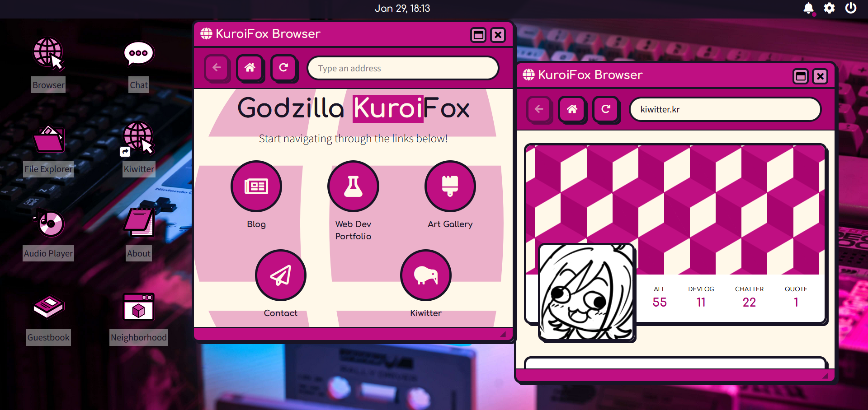
Task: Open the Art Gallery via paintbrush icon
Action: click(x=450, y=186)
